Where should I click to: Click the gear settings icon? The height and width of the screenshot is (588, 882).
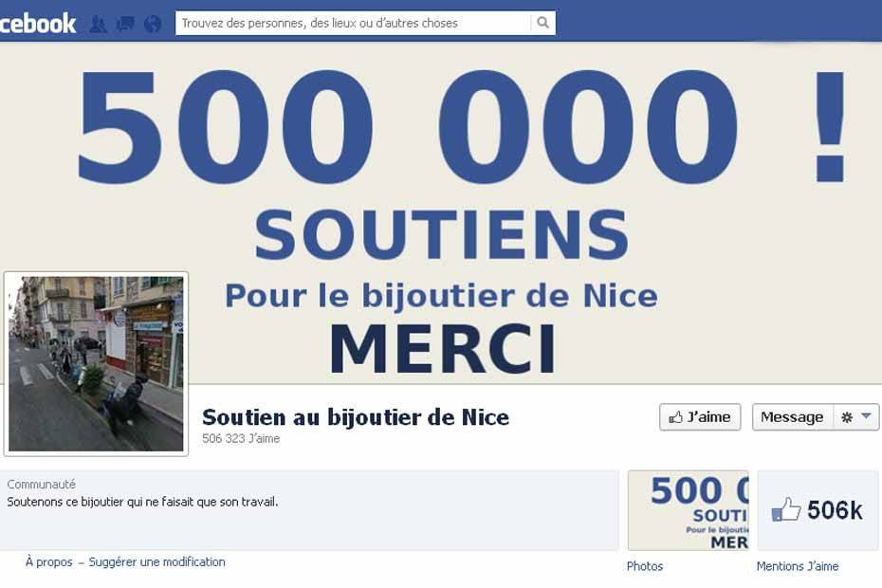pyautogui.click(x=847, y=417)
